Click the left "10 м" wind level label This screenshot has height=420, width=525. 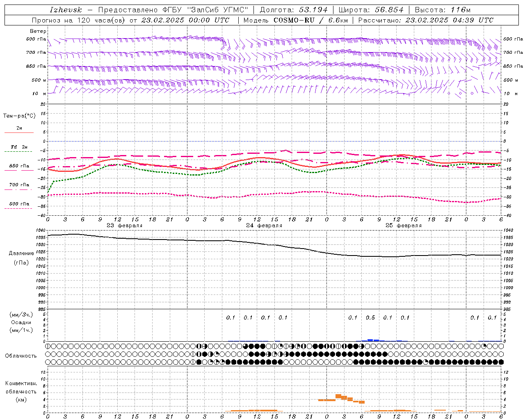click(39, 94)
